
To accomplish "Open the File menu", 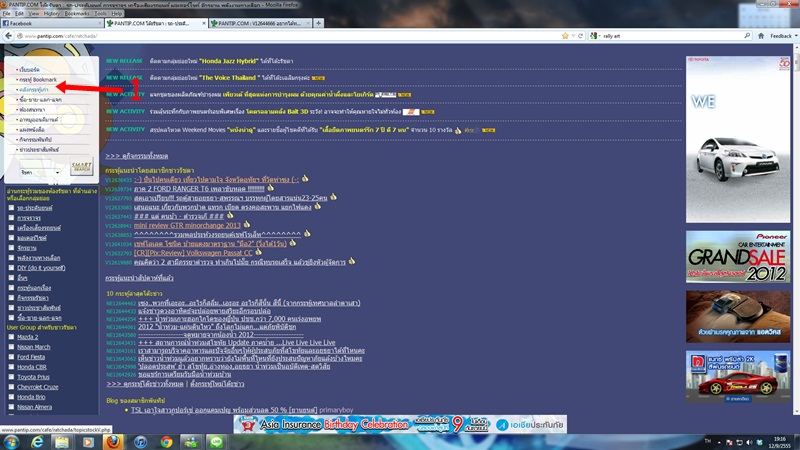I will [x=7, y=13].
